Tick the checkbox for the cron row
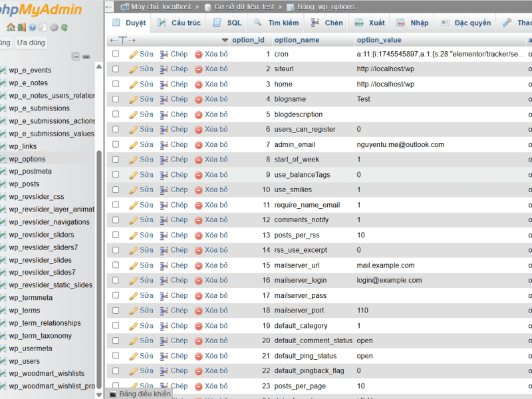The image size is (532, 399). click(x=116, y=54)
